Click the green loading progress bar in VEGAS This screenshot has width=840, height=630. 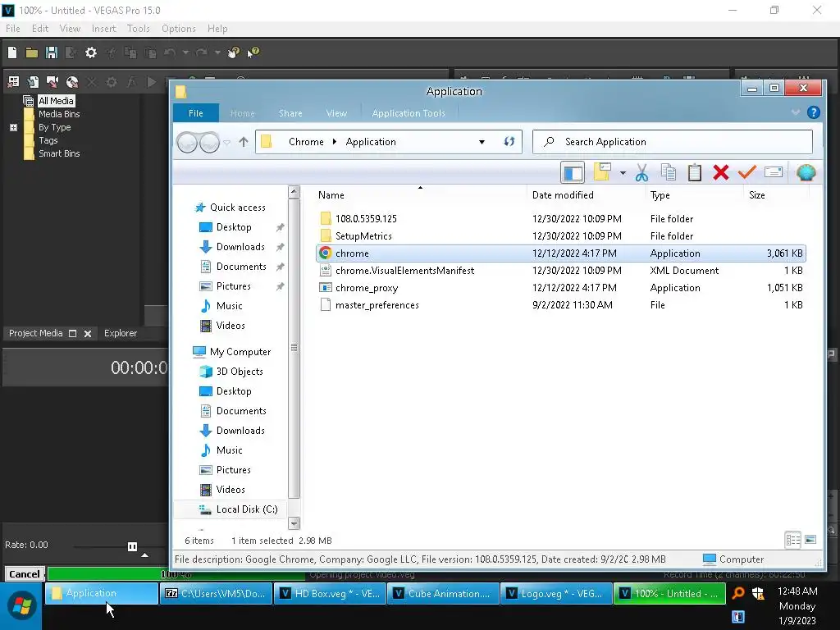176,574
